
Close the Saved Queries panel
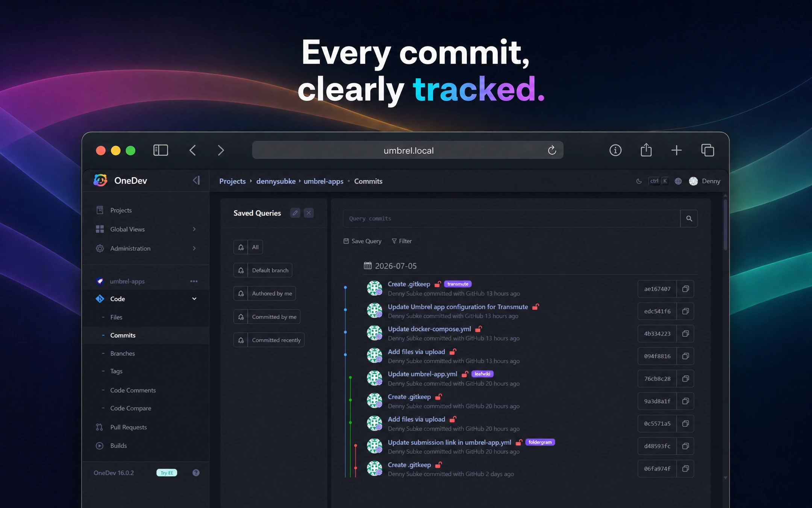[309, 213]
